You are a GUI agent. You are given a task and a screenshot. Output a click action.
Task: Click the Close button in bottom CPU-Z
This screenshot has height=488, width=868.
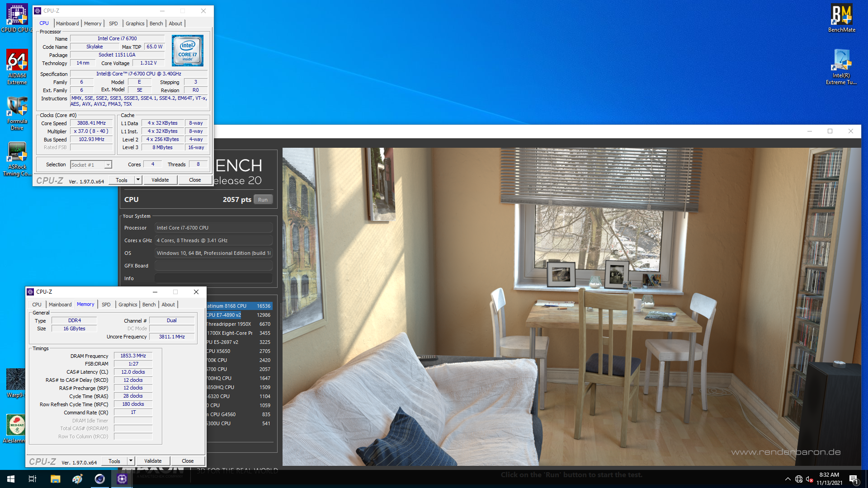[x=188, y=461]
